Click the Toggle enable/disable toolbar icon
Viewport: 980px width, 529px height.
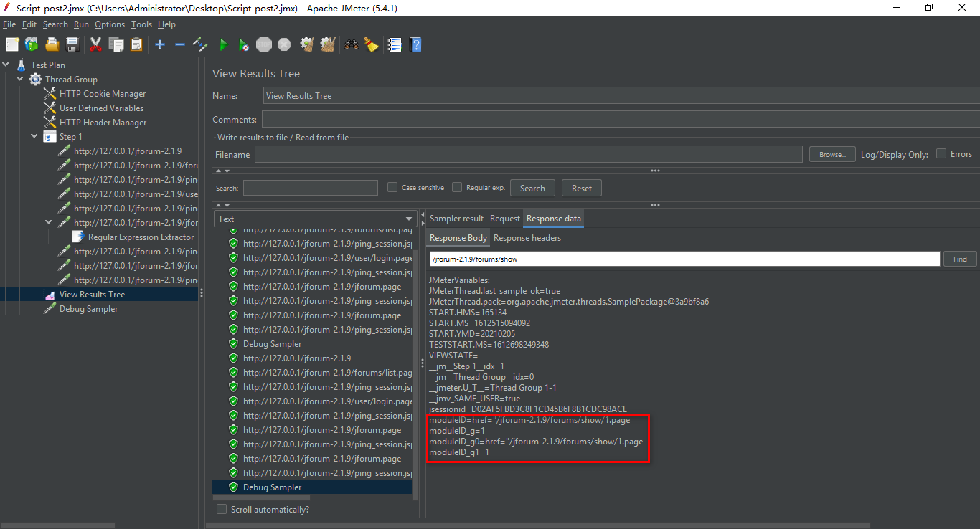[200, 44]
